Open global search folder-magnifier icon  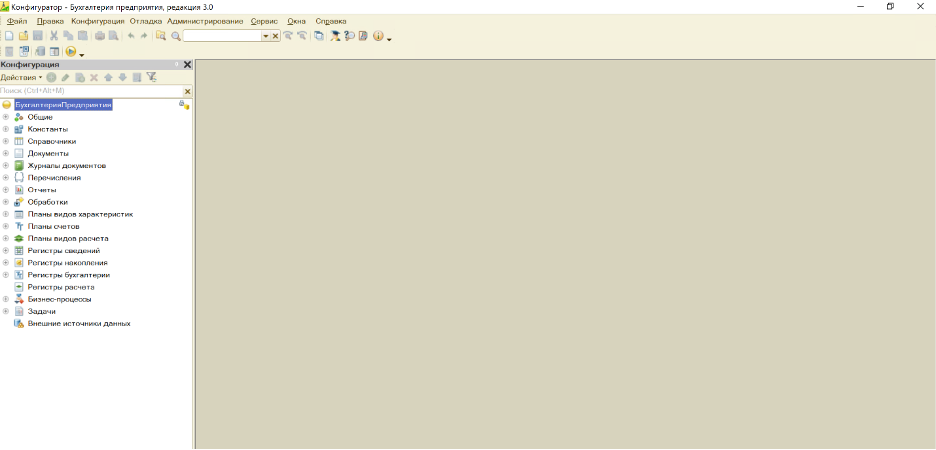pyautogui.click(x=161, y=36)
